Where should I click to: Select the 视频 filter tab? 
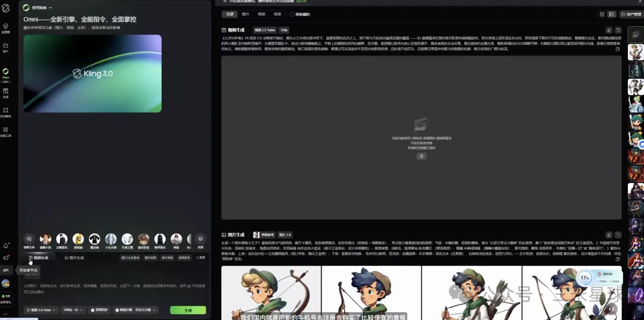(x=262, y=14)
